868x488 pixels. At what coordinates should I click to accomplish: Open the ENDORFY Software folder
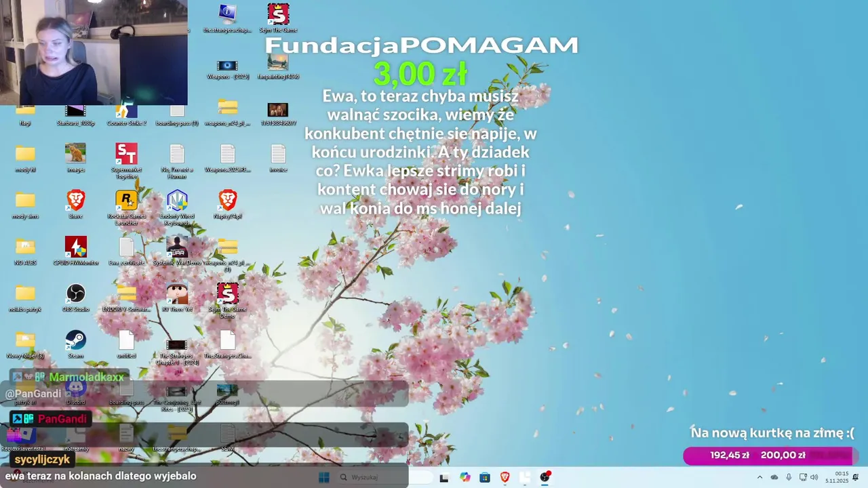(126, 297)
